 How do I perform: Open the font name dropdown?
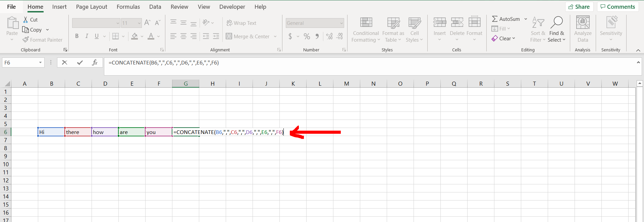pos(118,23)
